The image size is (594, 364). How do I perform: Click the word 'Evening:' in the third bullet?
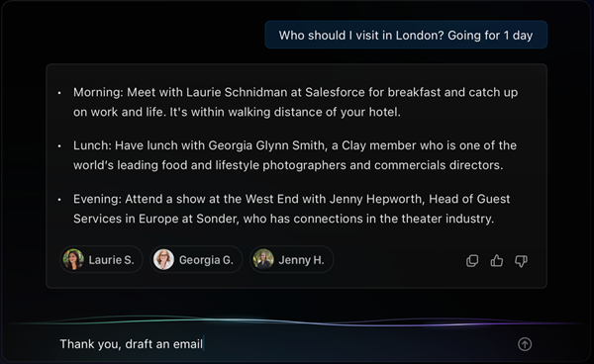97,199
